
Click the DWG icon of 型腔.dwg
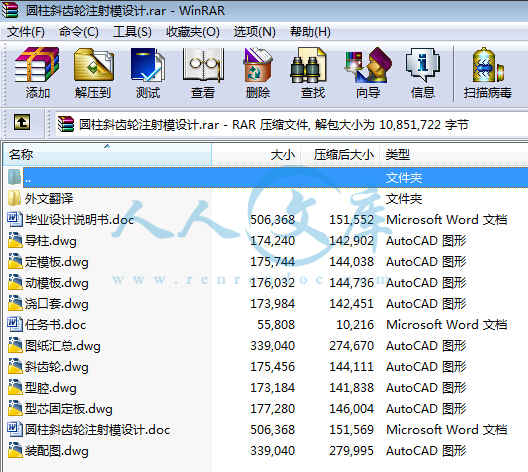pyautogui.click(x=14, y=387)
